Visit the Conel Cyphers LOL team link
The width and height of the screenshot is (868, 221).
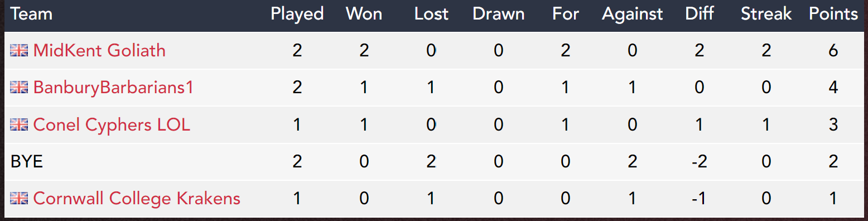click(x=112, y=124)
